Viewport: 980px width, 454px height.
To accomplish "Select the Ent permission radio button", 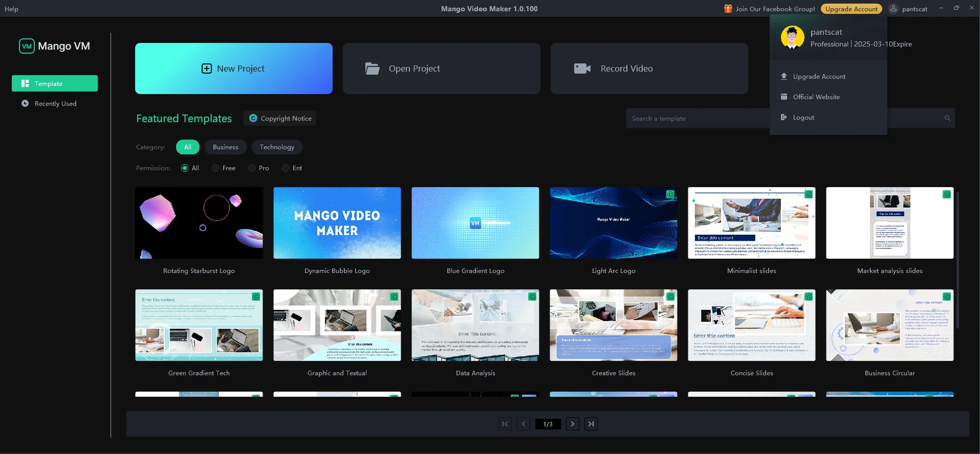I will [x=286, y=168].
